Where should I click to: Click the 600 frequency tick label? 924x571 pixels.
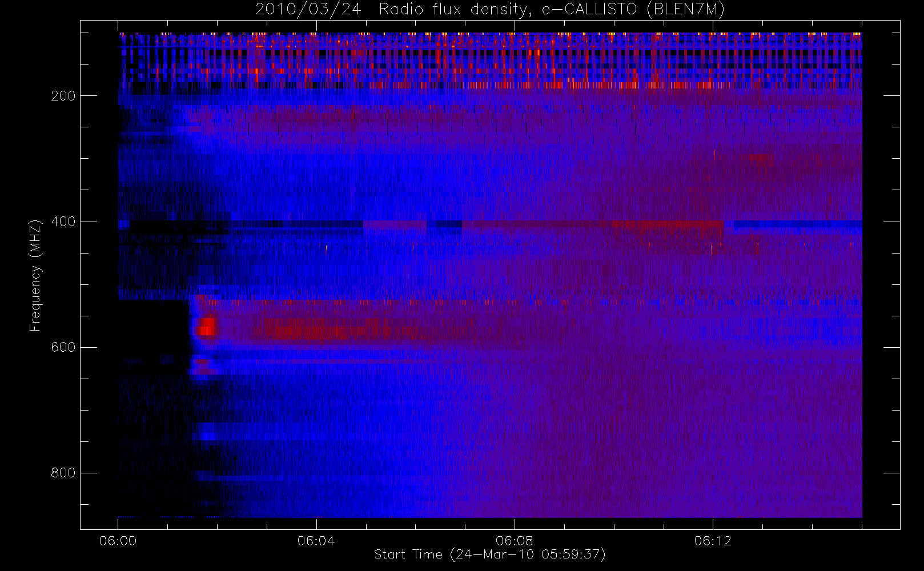tap(63, 347)
